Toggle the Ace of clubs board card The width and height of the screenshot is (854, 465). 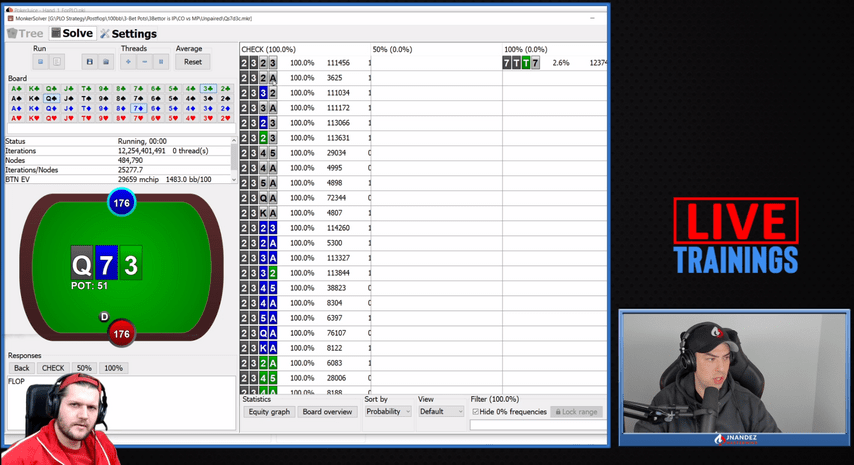(x=16, y=88)
